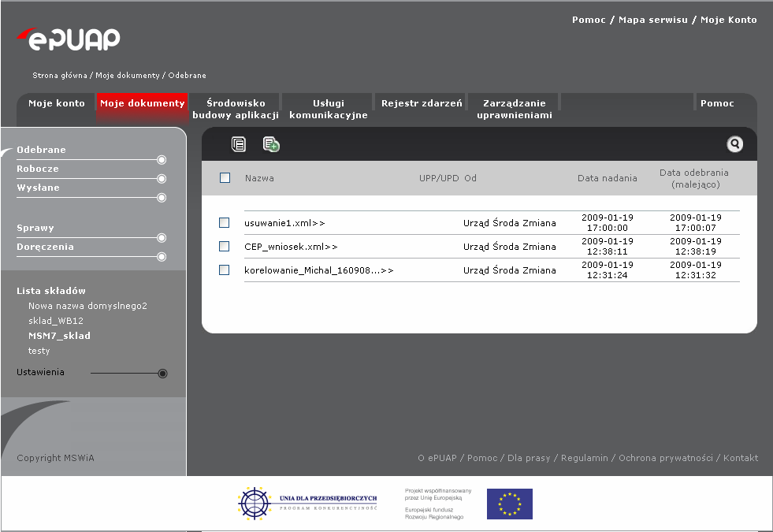Open the Regulamin footer link

coord(585,458)
